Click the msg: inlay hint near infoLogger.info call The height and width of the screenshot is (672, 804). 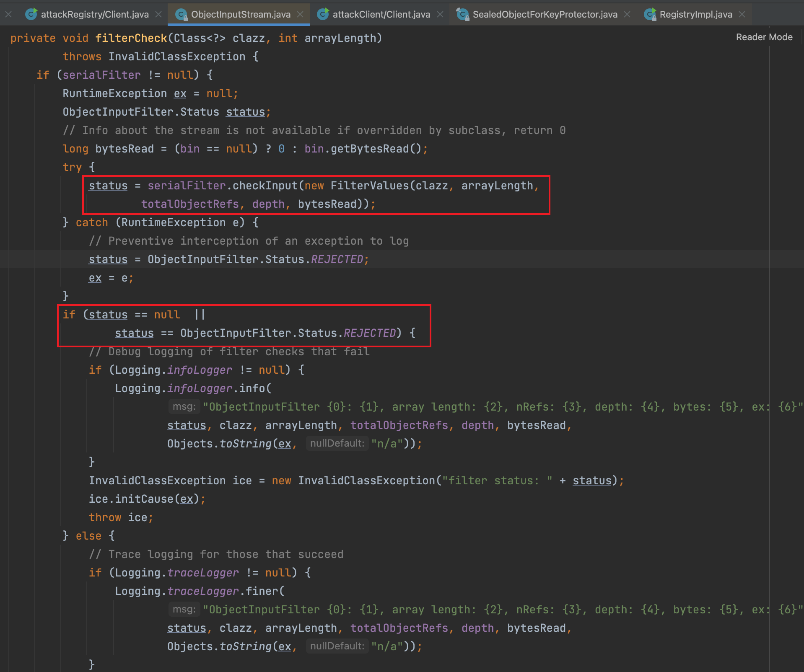[184, 406]
